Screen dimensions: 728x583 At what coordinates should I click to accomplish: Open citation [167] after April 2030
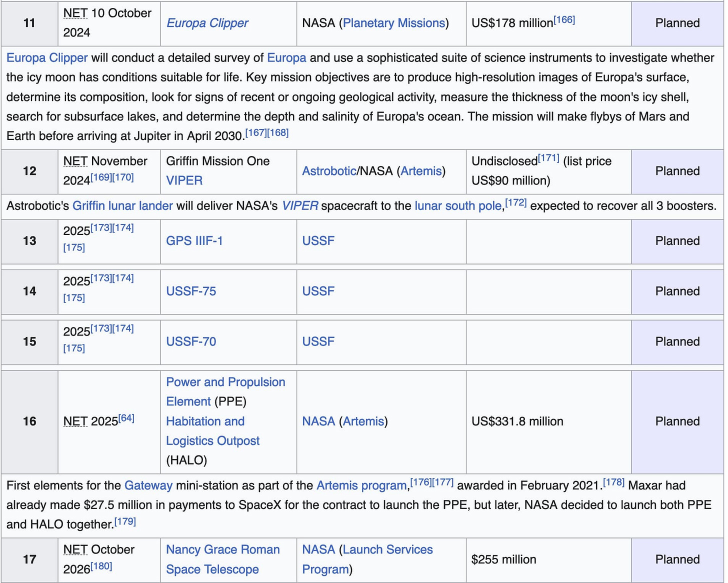click(256, 133)
